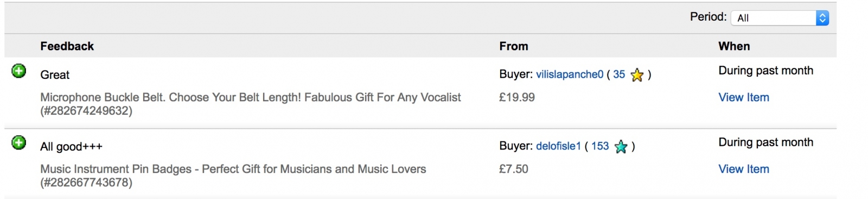Click teal star next to delofisle1 score

coord(621,147)
